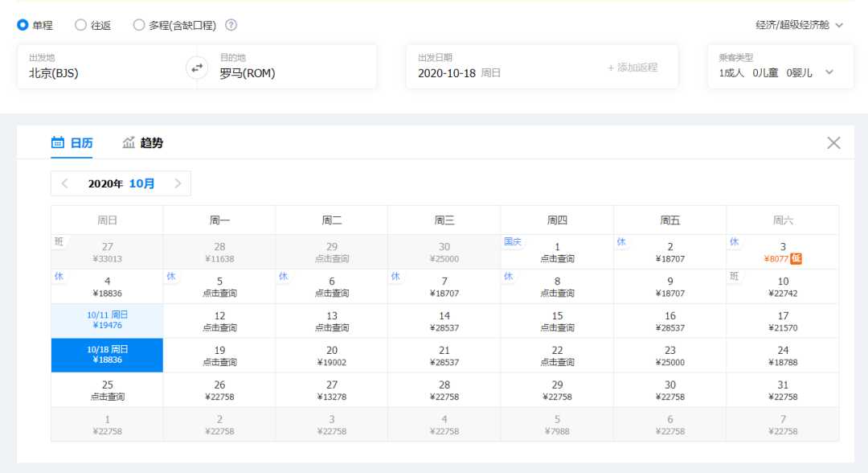The image size is (868, 473).
Task: Select October 27 priced ¥13278
Action: pyautogui.click(x=332, y=390)
